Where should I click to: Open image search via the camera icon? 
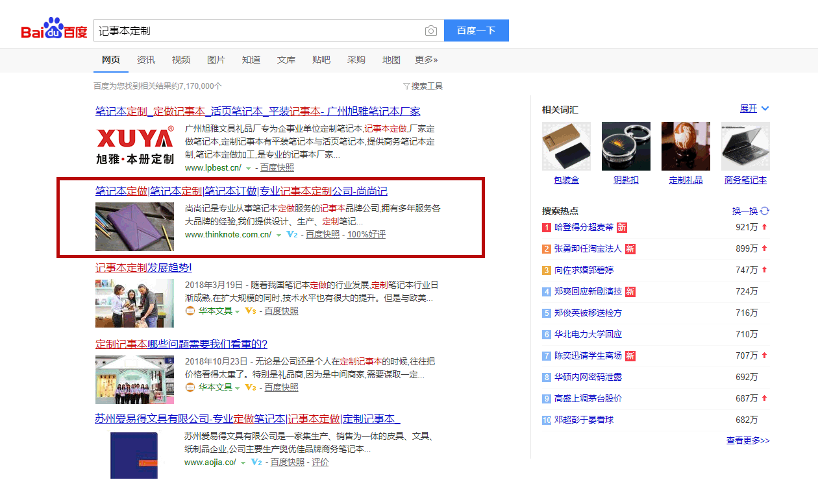pos(431,30)
